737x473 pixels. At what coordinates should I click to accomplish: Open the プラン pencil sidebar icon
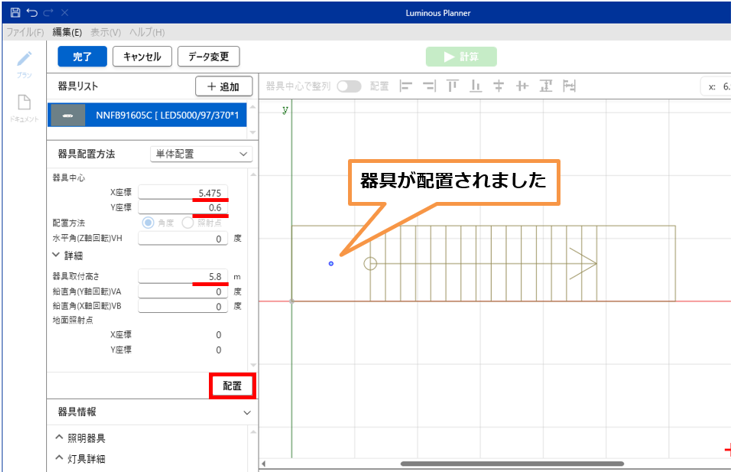[x=24, y=60]
